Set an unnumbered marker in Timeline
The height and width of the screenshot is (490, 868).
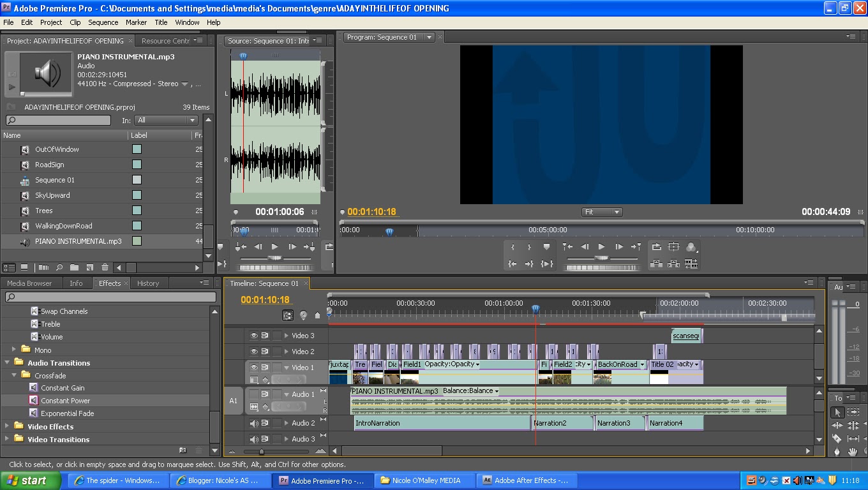coord(317,315)
